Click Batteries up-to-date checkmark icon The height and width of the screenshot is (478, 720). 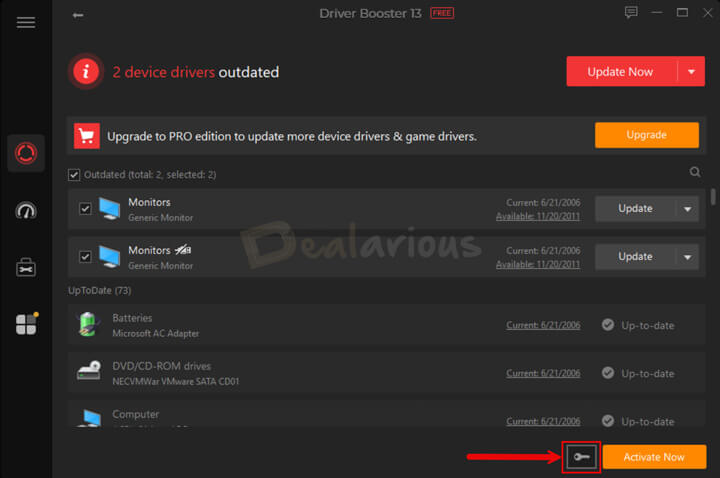(608, 325)
